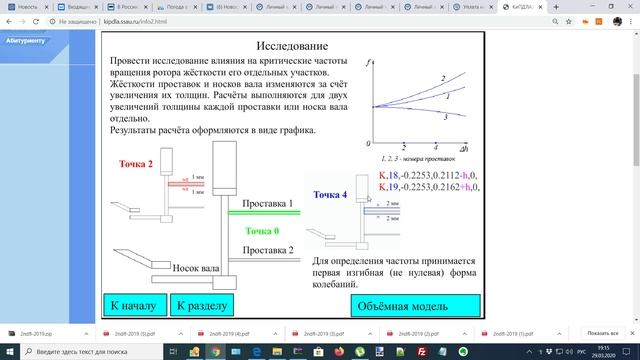The image size is (640, 360).
Task: Click the 'K,19,-0.2253,0.2162+h,0,' code line
Action: point(429,187)
